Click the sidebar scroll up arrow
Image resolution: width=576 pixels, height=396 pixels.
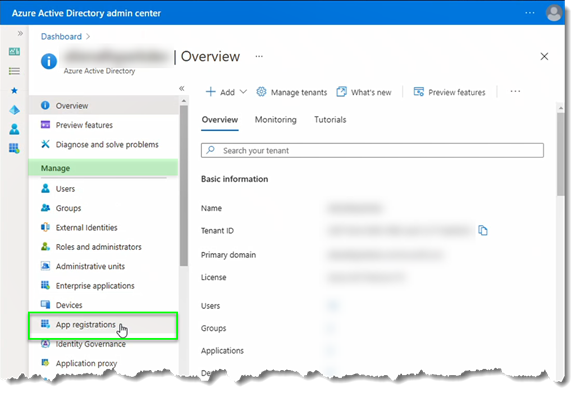[184, 101]
